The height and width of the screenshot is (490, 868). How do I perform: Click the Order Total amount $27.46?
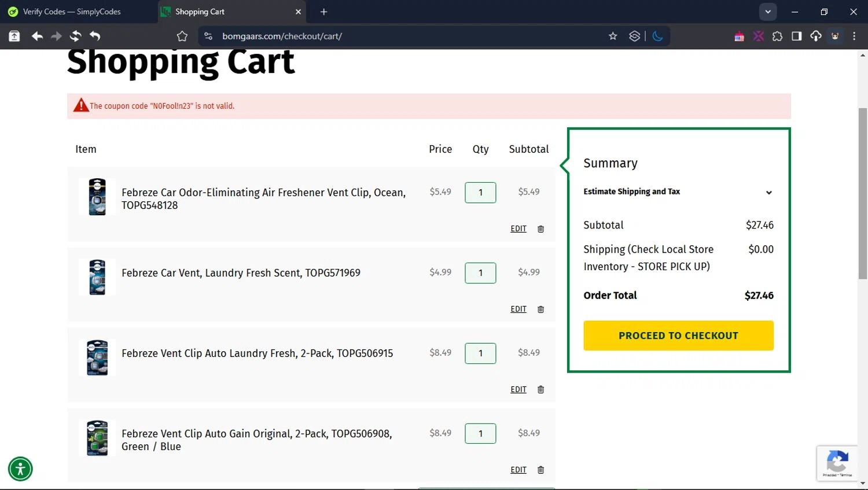click(759, 296)
